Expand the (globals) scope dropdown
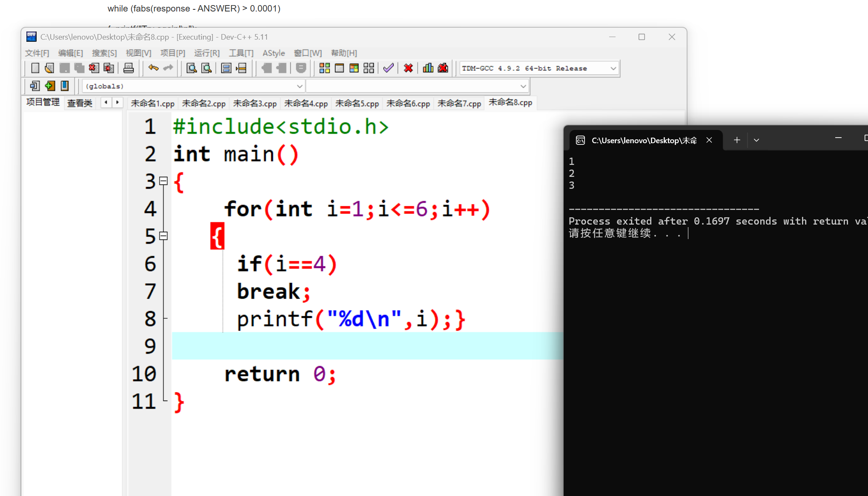868x496 pixels. tap(299, 87)
